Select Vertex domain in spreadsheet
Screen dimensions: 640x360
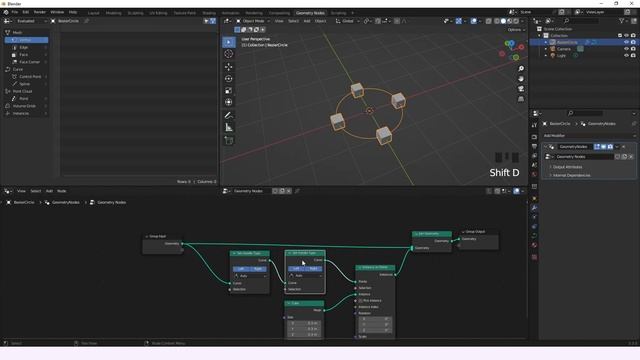[x=27, y=40]
